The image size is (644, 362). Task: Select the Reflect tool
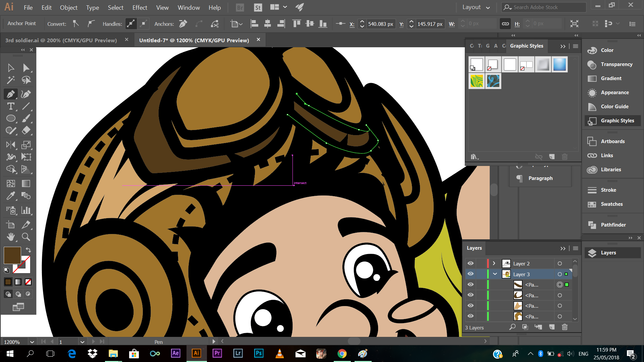click(11, 145)
